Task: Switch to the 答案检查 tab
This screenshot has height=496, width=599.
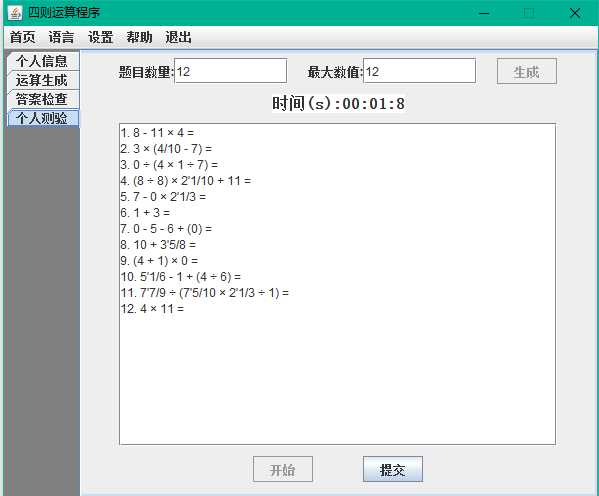Action: click(x=42, y=99)
